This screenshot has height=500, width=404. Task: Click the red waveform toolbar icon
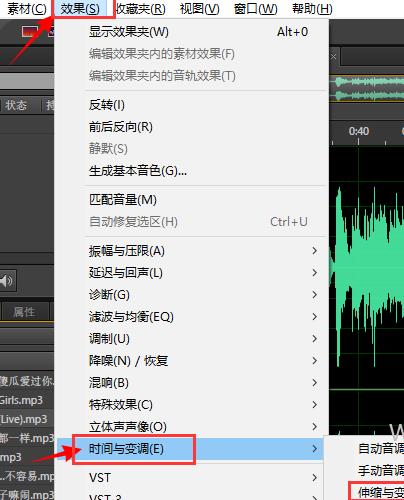tap(29, 31)
